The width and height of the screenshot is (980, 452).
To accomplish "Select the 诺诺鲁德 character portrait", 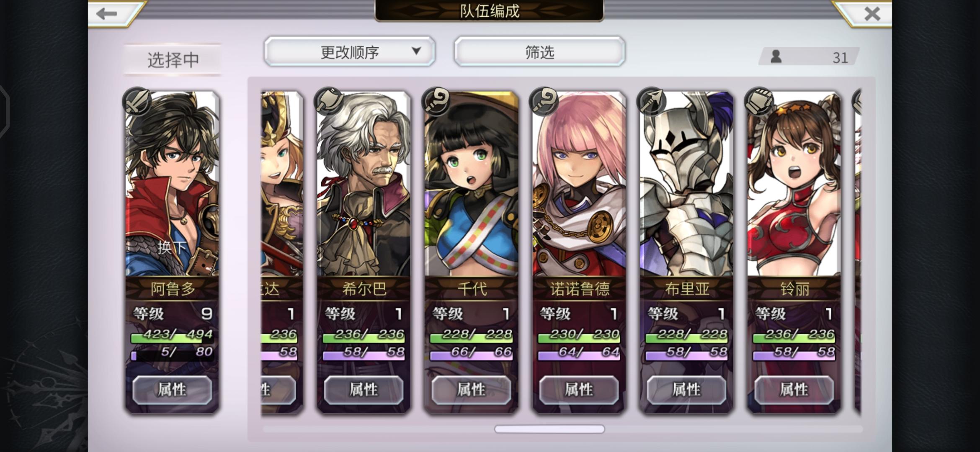I will [x=579, y=184].
